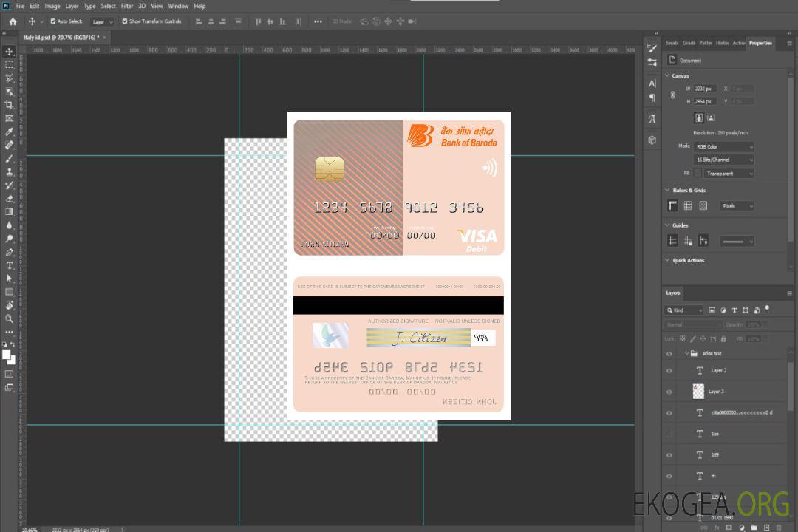Collapse the edite text layer group
This screenshot has width=798, height=532.
click(686, 354)
